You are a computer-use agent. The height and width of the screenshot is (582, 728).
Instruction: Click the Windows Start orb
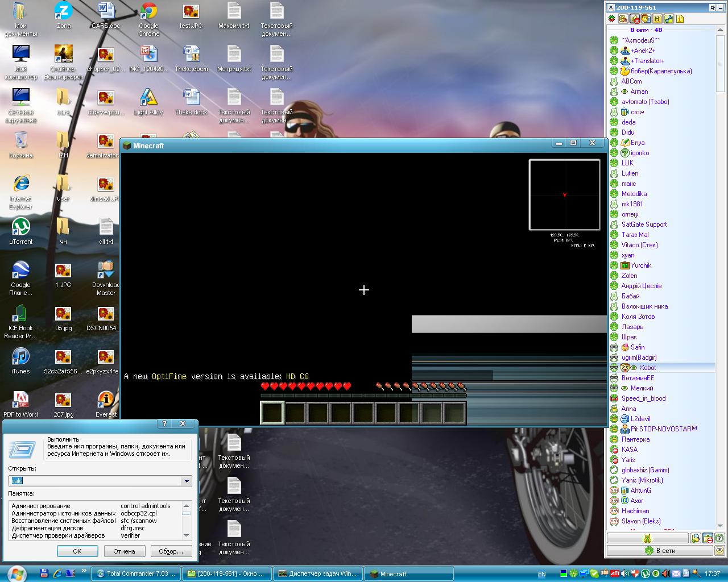point(16,573)
